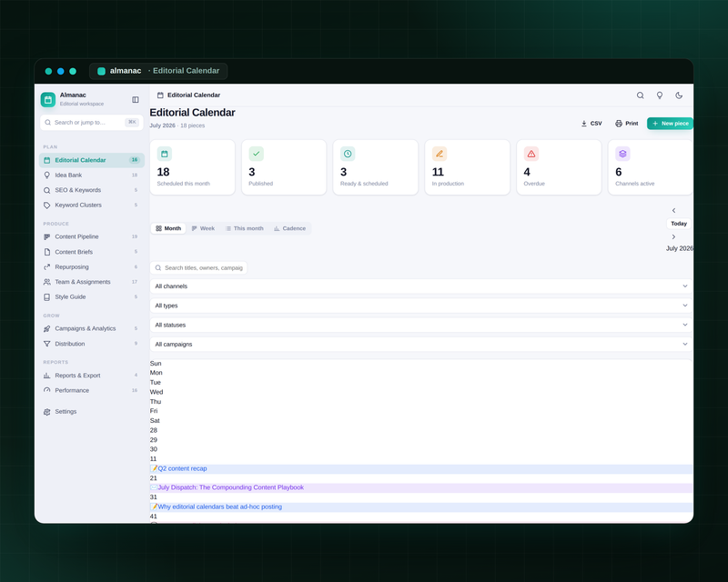Open search via the magnifier icon in top bar

click(641, 95)
